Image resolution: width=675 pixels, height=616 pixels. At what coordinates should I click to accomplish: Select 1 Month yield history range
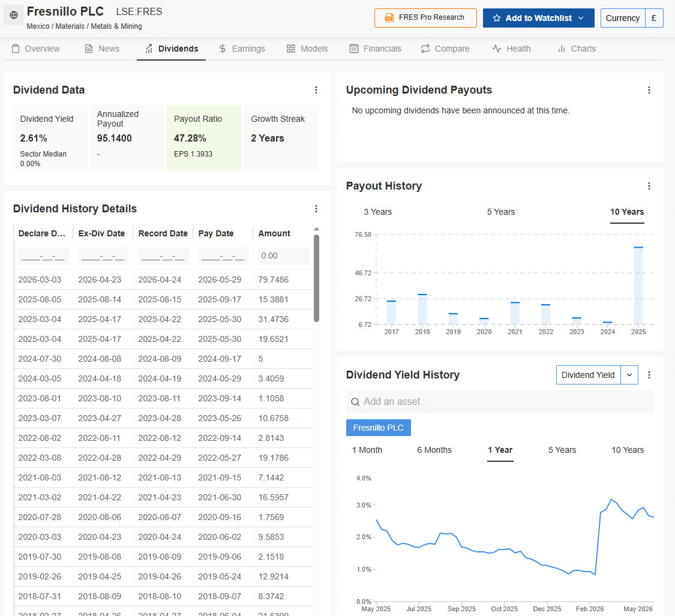point(367,450)
